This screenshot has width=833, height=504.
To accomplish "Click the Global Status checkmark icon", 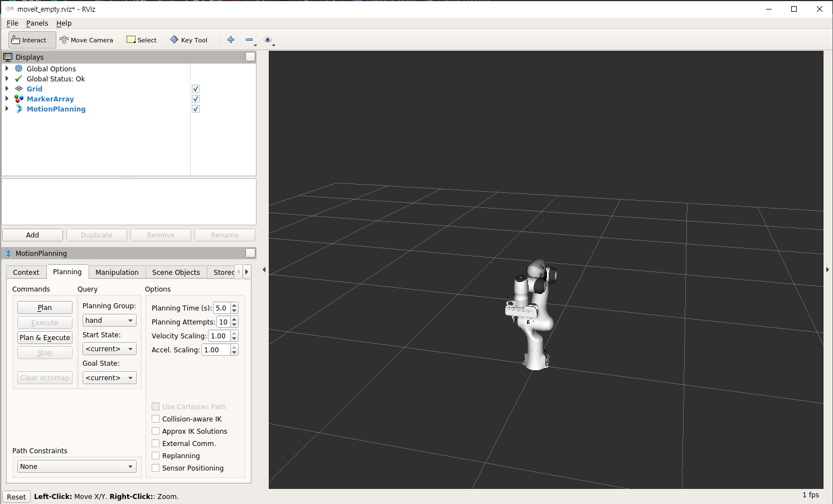I will coord(19,79).
